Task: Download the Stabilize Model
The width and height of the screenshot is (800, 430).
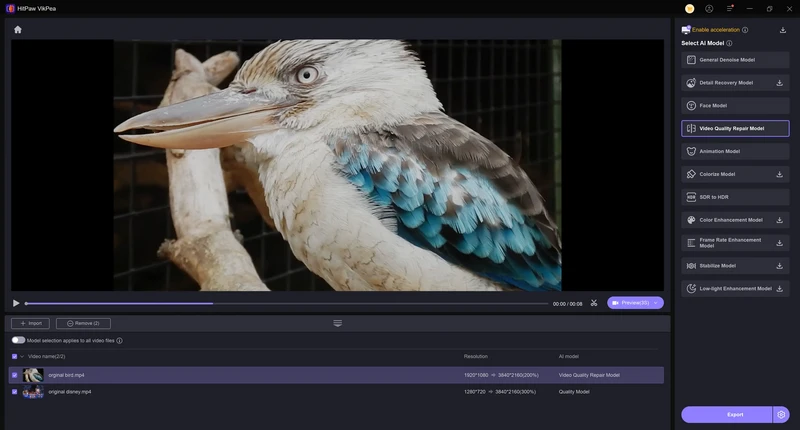Action: pos(779,266)
